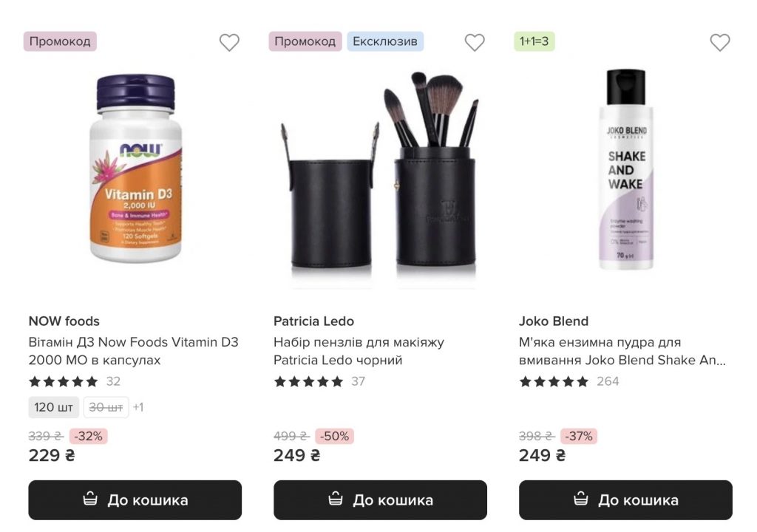Add Joko Blend powder to cart
Viewport: 757px width, 532px height.
[625, 500]
